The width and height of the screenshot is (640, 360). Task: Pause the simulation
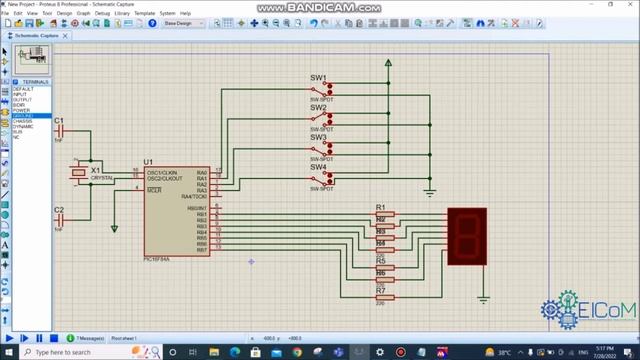(x=39, y=338)
